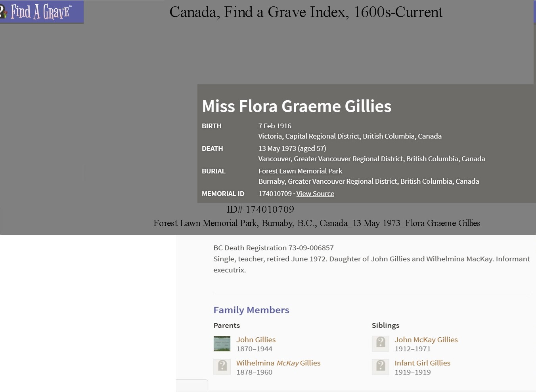Open sibling John McKay Gillies link
Image resolution: width=536 pixels, height=392 pixels.
click(x=426, y=340)
